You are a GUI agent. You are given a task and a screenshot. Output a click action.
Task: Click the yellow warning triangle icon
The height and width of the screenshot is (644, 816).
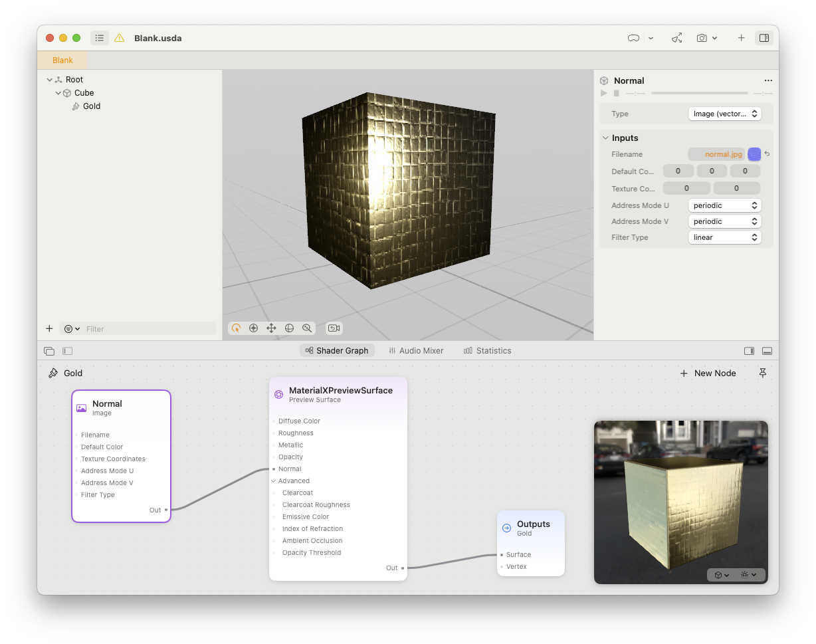click(120, 39)
